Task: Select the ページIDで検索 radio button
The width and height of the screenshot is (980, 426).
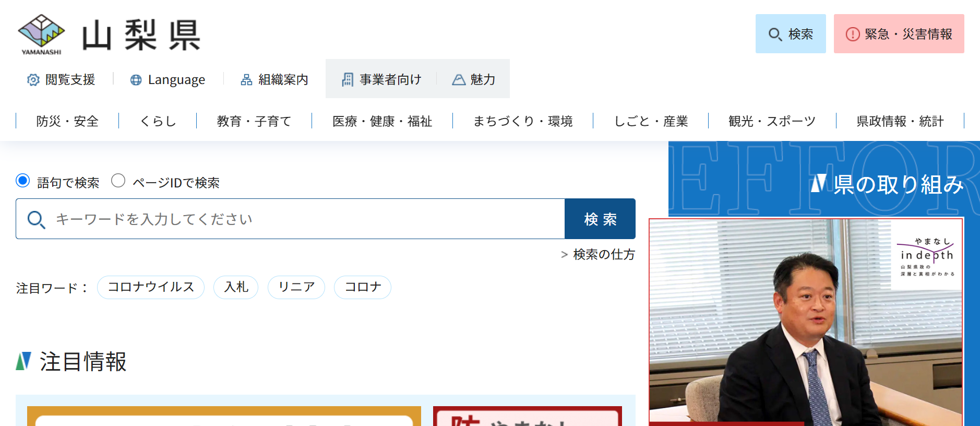Action: 118,181
